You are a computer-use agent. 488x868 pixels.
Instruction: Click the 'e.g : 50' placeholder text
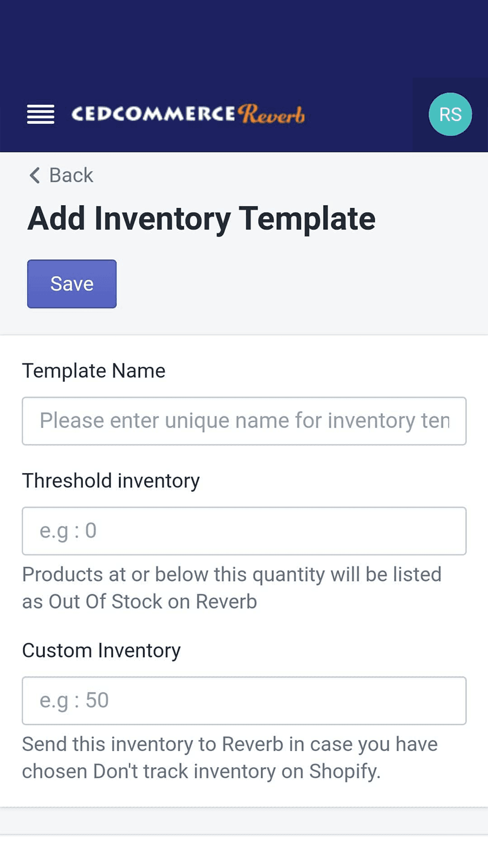[74, 700]
